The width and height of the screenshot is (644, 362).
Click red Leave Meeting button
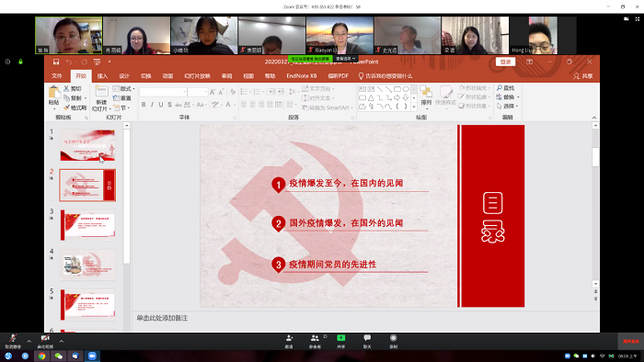click(x=631, y=341)
